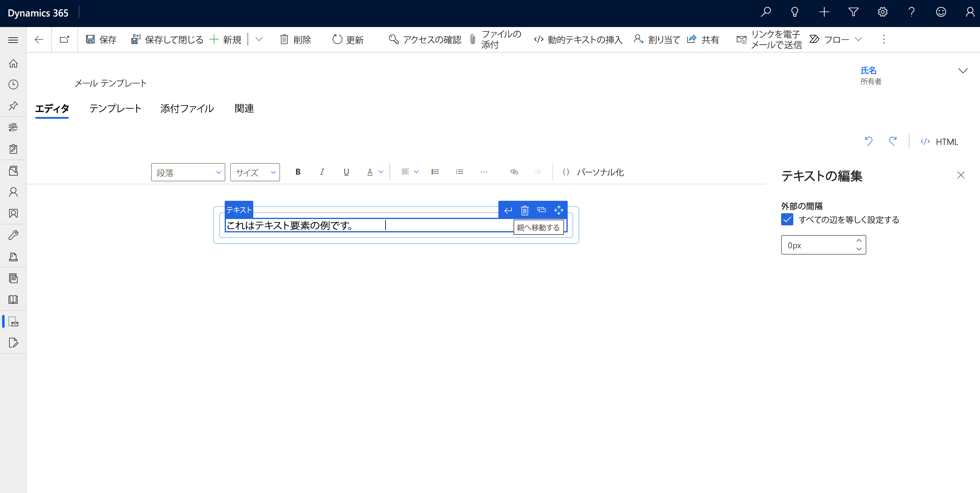The image size is (980, 493).
Task: Close the テキストの編集 panel
Action: (x=961, y=175)
